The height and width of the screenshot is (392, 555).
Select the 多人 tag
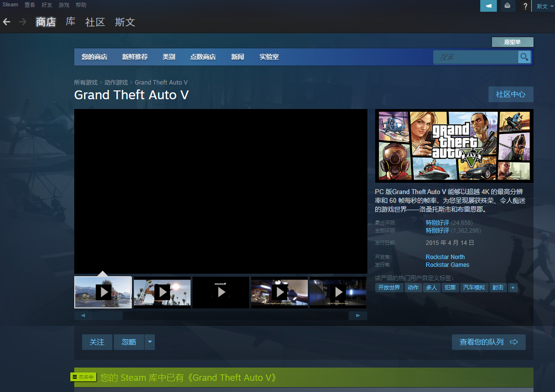[431, 287]
